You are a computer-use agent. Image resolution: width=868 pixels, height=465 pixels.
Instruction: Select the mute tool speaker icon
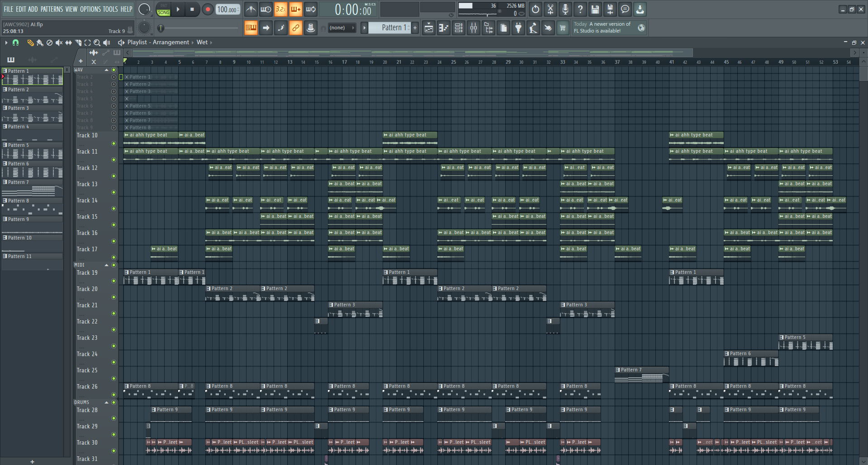coord(59,42)
